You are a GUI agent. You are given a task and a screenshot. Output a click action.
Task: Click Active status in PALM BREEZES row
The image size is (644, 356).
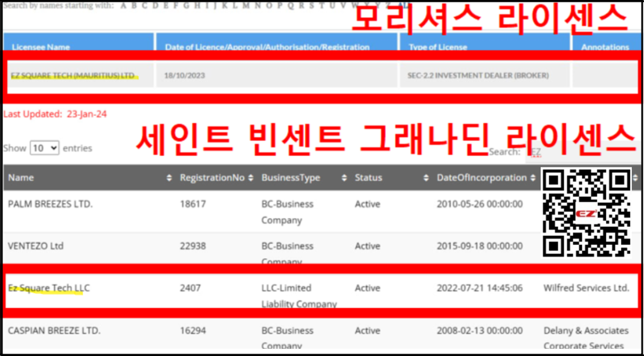[367, 204]
